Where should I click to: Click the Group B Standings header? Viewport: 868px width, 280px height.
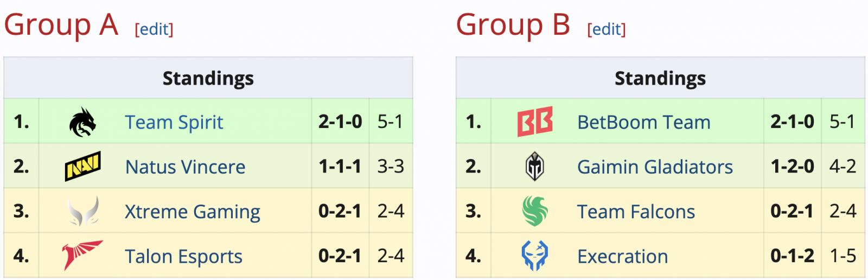[x=660, y=78]
